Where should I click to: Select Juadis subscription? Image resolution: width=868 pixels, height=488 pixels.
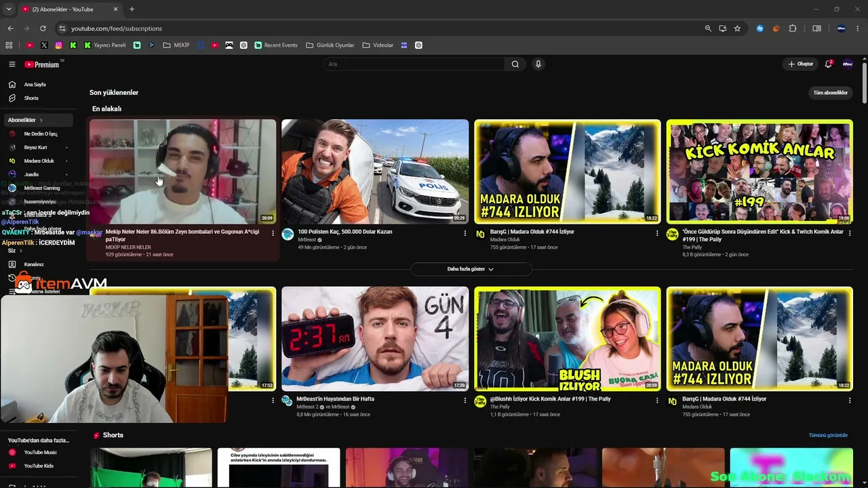(39, 174)
